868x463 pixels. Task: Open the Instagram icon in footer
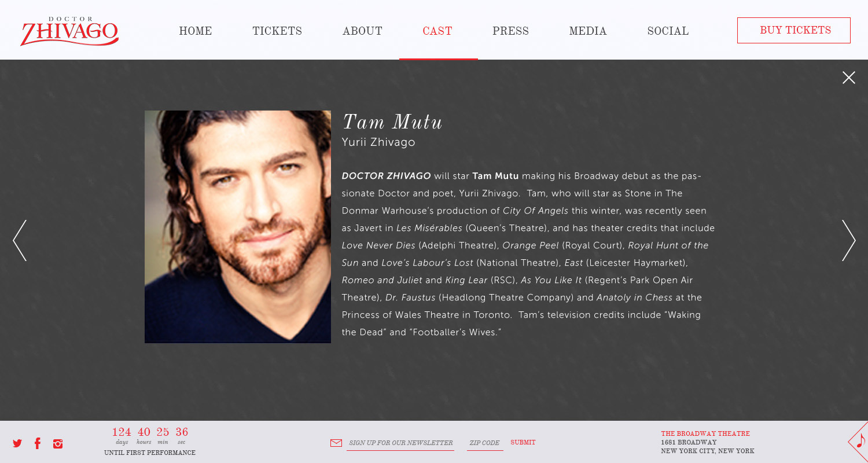(58, 444)
